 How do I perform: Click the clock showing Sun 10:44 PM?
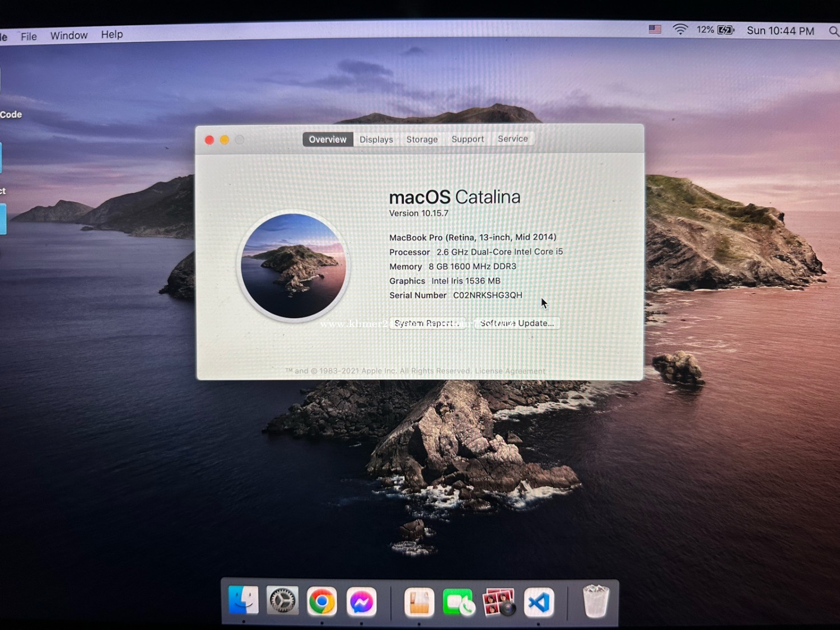(x=780, y=31)
